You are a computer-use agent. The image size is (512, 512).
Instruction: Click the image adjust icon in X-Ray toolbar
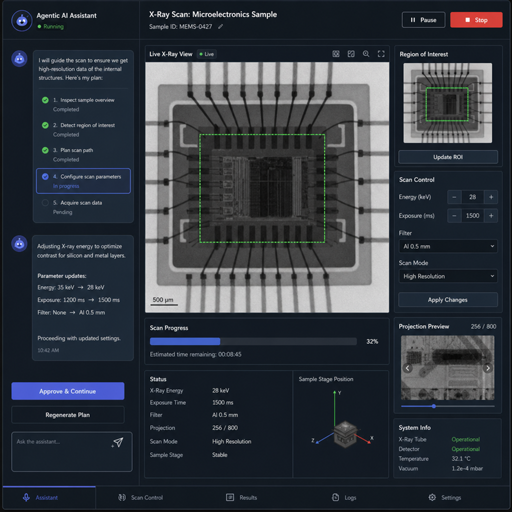click(x=351, y=54)
